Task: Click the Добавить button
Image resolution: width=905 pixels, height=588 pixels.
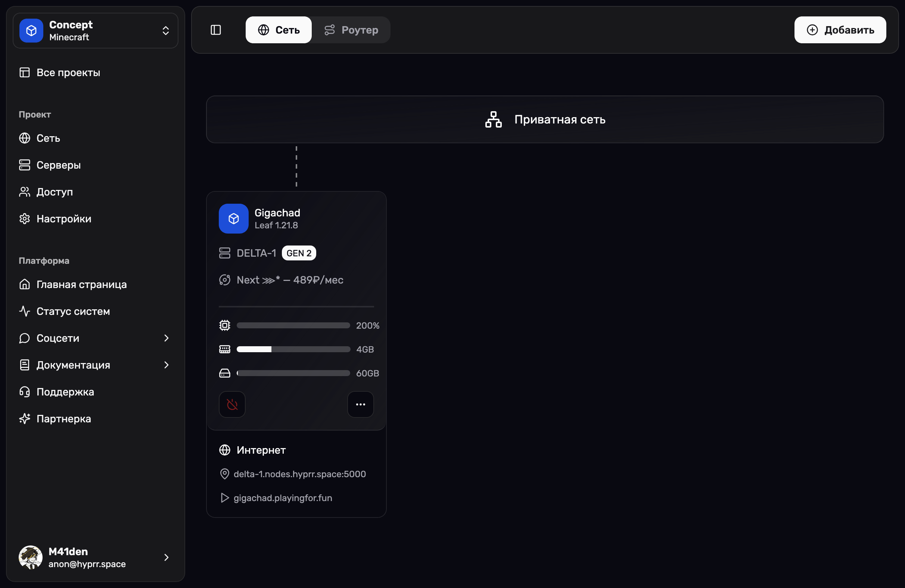Action: click(x=840, y=30)
